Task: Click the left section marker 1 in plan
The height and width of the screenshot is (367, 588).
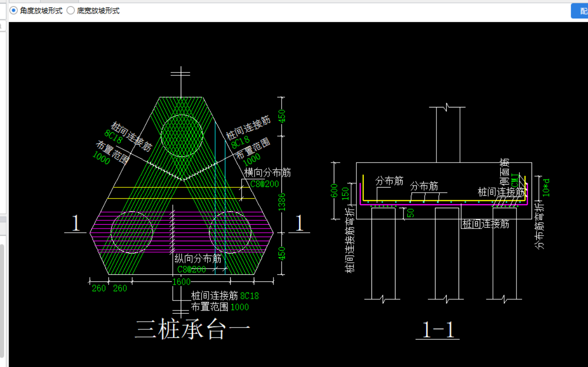Action: click(x=75, y=223)
